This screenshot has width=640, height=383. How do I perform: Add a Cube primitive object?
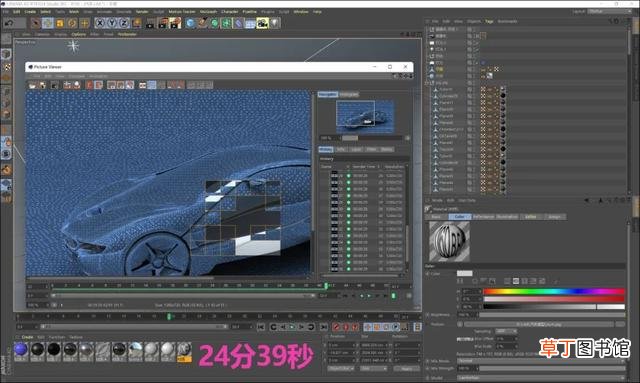point(190,23)
